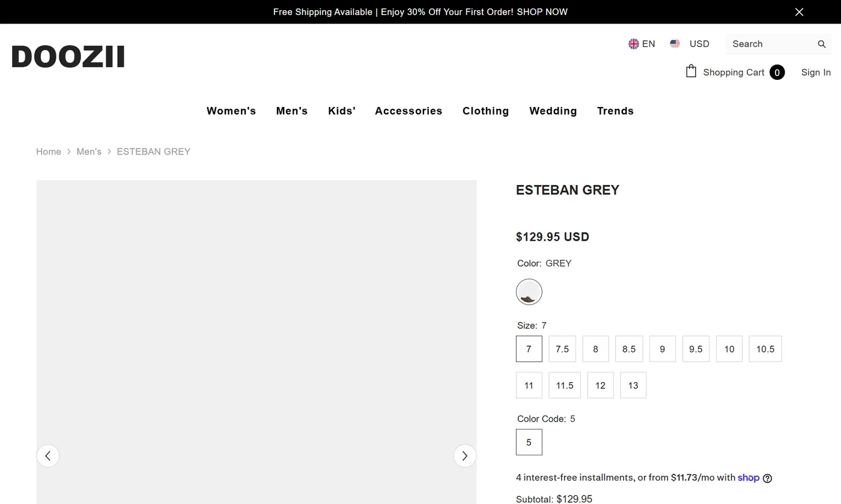Open the EN language selector
Image resolution: width=841 pixels, height=504 pixels.
[x=642, y=44]
